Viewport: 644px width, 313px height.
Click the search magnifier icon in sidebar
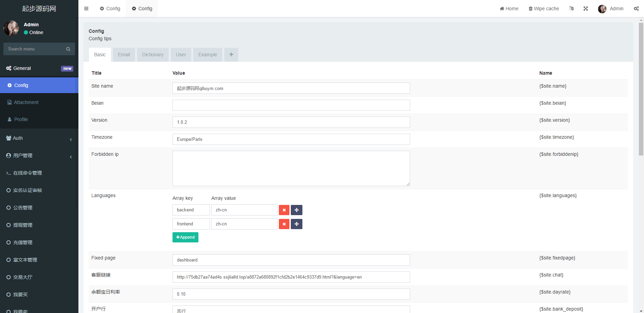coord(68,49)
